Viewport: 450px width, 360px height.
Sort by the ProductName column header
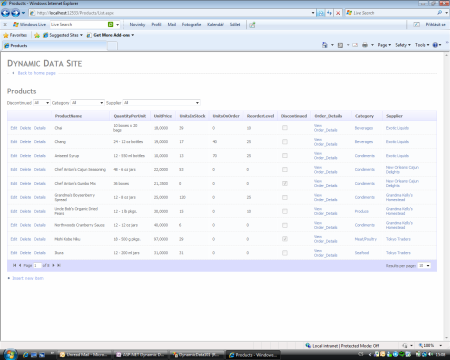tap(68, 116)
